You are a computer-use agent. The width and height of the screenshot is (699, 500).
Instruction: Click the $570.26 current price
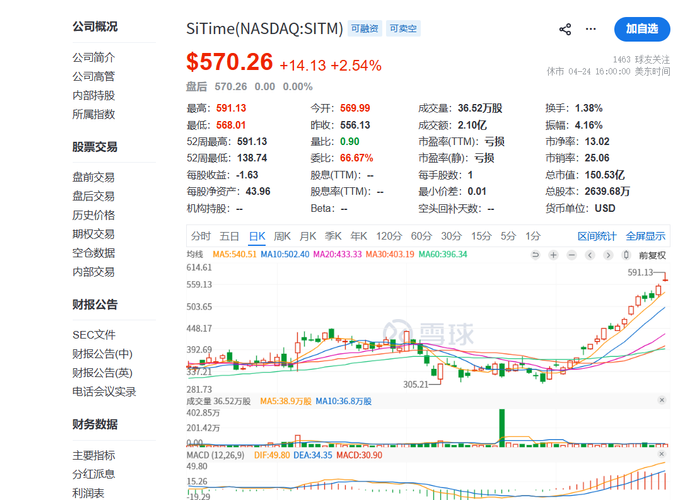230,62
